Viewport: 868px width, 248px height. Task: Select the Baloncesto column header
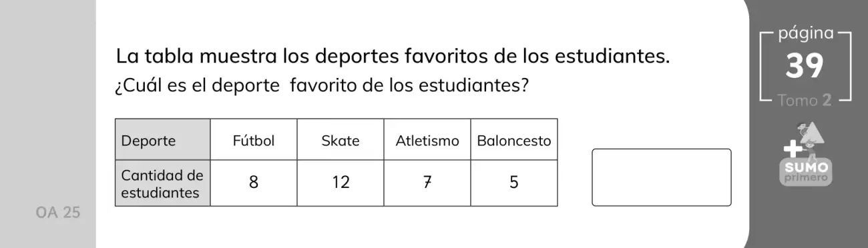click(x=514, y=140)
